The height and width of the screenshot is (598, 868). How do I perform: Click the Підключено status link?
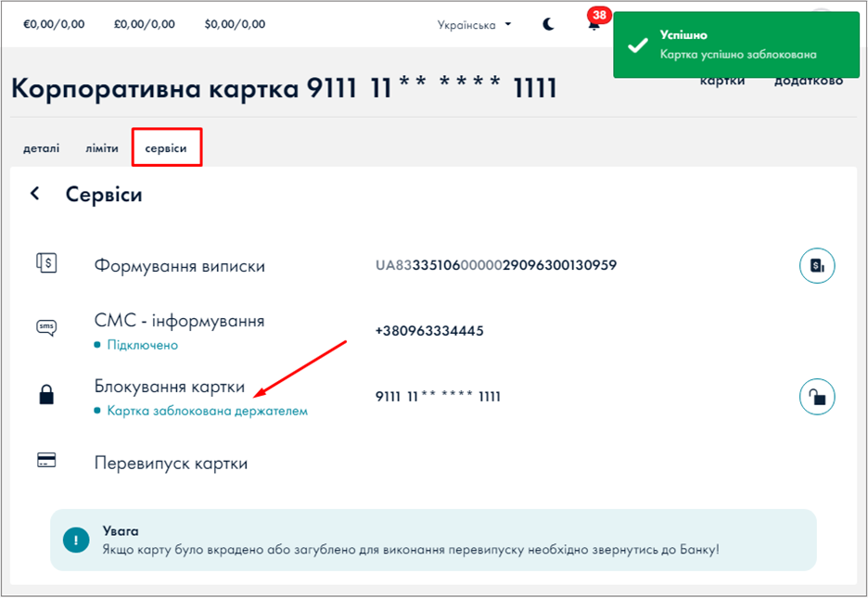(x=142, y=345)
